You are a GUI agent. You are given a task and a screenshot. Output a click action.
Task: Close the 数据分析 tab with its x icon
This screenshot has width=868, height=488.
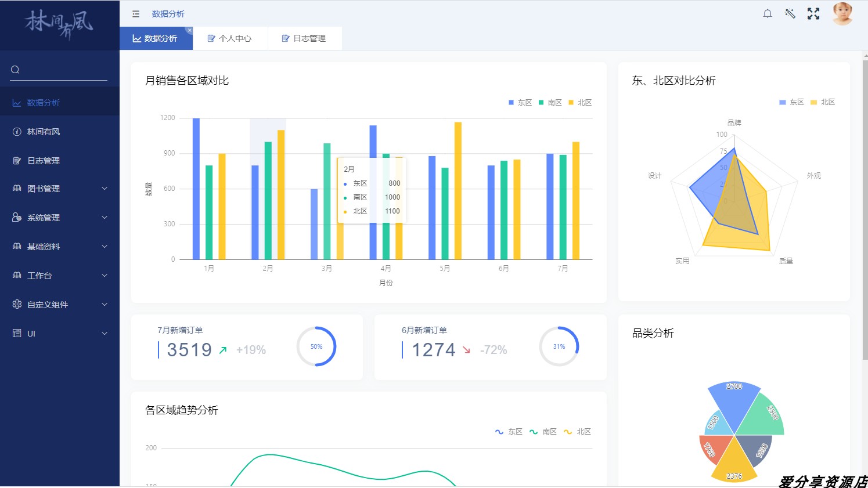189,30
